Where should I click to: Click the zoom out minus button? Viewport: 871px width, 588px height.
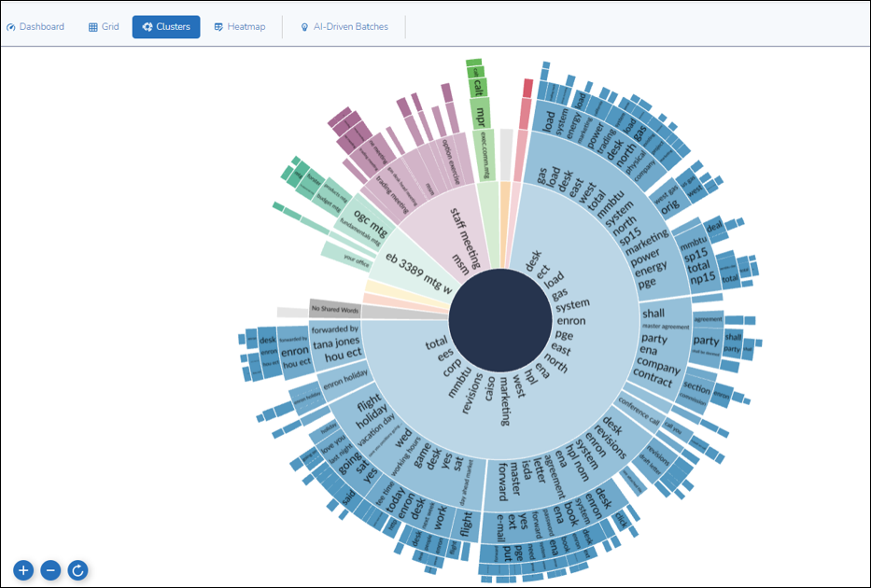click(x=50, y=569)
